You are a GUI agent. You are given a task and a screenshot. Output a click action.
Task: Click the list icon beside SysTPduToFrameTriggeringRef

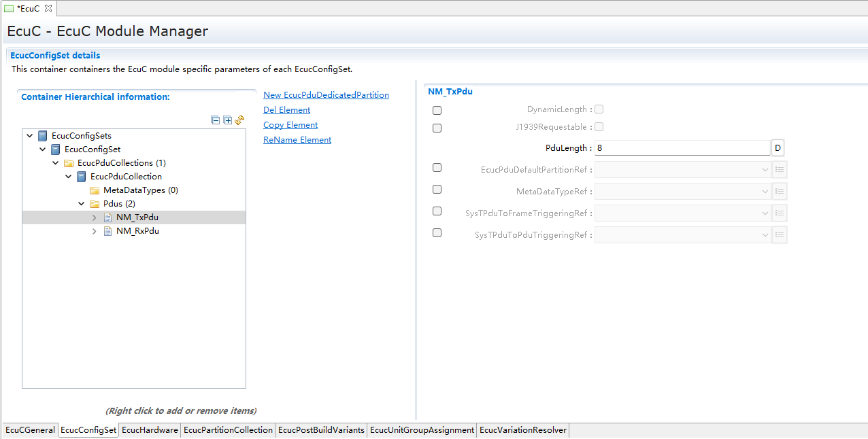[x=780, y=213]
